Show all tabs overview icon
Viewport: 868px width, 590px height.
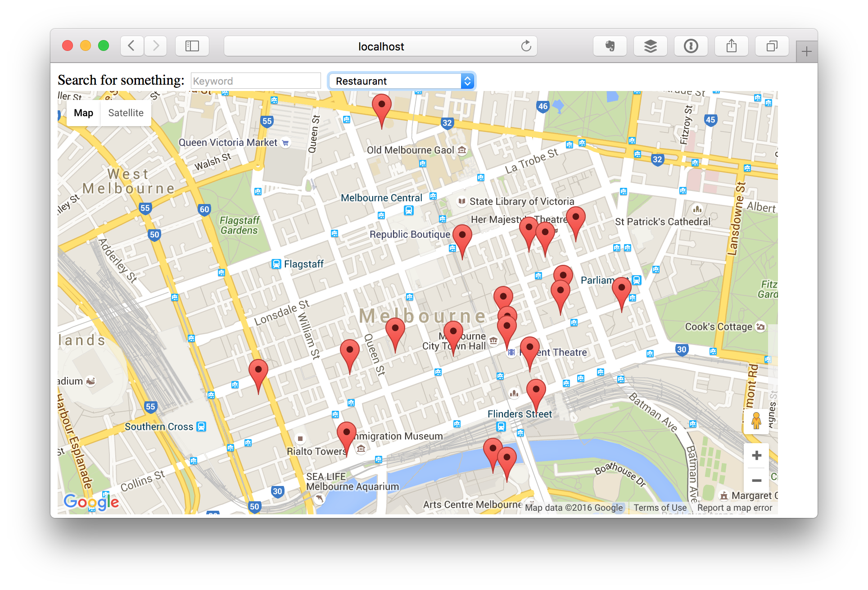(x=772, y=46)
